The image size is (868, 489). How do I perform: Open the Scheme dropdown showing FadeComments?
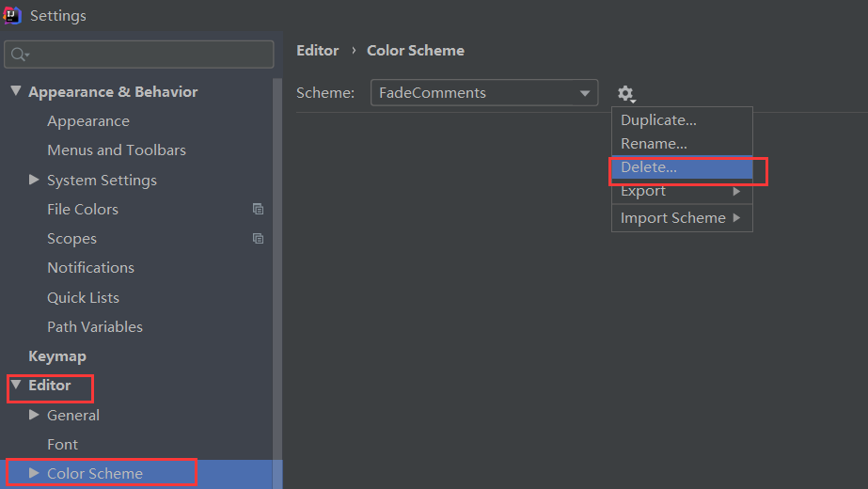483,92
